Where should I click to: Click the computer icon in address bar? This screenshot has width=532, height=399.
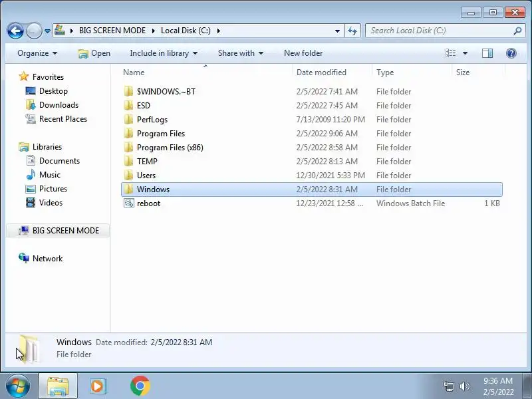click(x=60, y=31)
